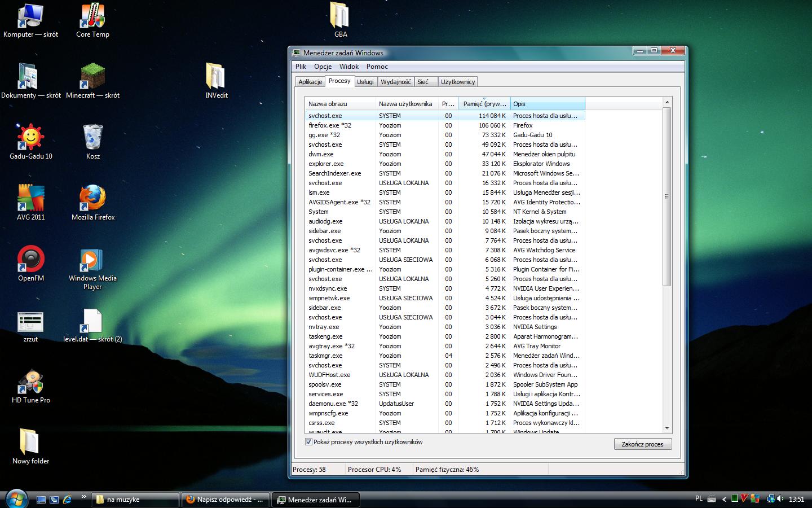The width and height of the screenshot is (812, 508).
Task: Select the spoolsv.exe process row
Action: pyautogui.click(x=444, y=384)
